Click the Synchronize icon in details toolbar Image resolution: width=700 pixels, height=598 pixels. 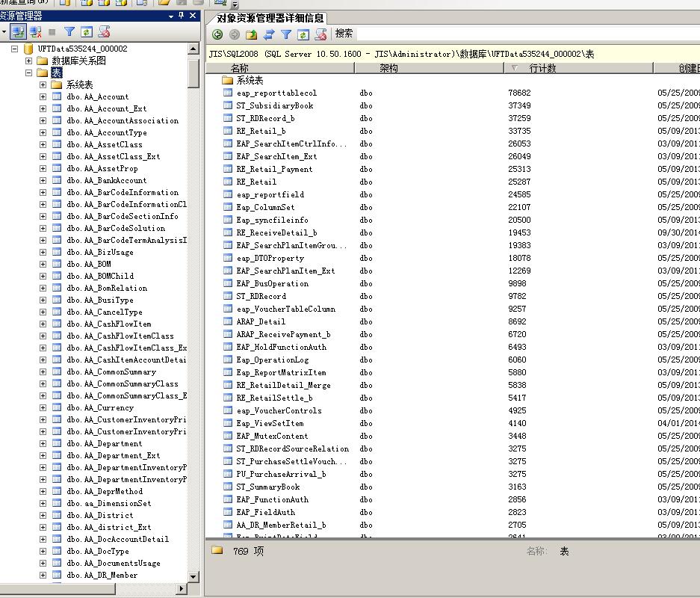(x=269, y=34)
